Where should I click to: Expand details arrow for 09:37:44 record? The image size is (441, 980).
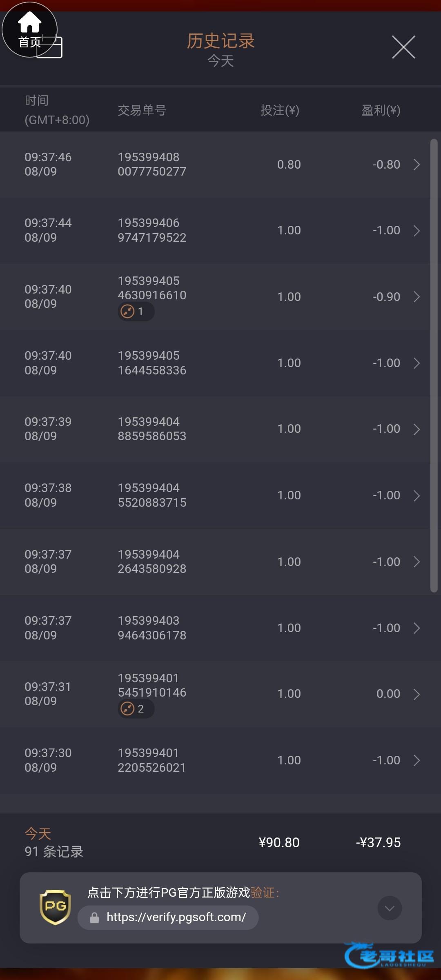click(x=416, y=231)
